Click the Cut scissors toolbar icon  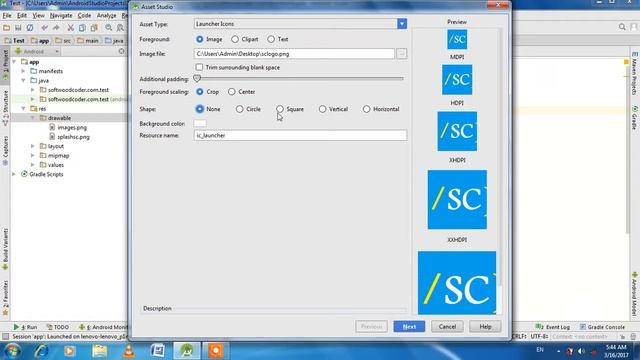tap(71, 28)
